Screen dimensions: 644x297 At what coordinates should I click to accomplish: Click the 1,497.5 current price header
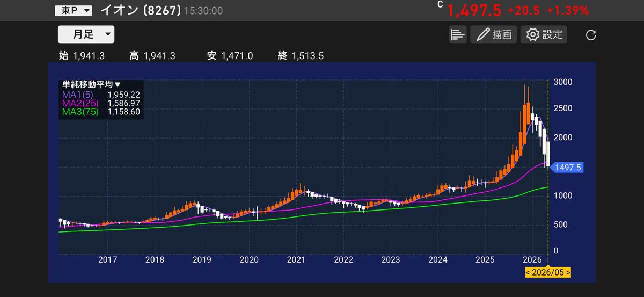(474, 10)
